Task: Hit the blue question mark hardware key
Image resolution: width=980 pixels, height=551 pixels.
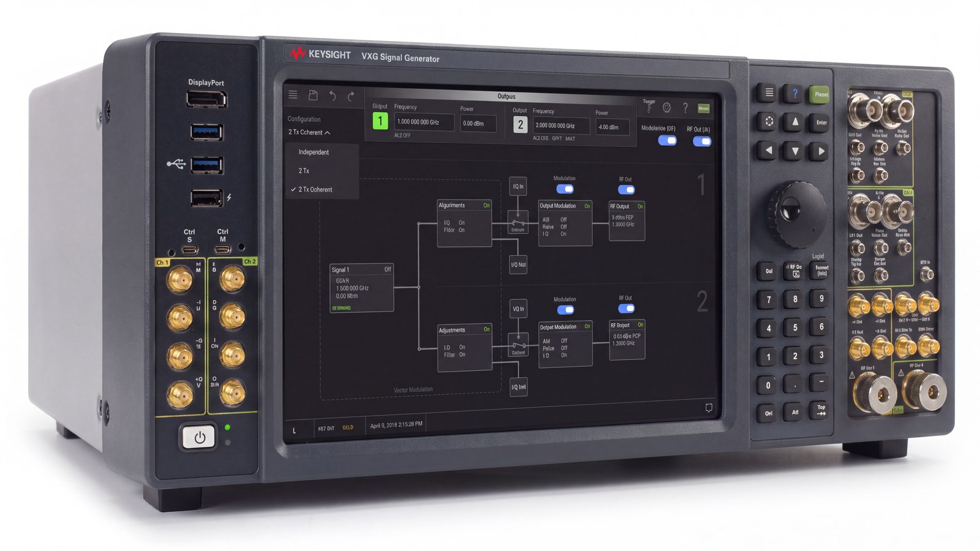Action: tap(795, 94)
